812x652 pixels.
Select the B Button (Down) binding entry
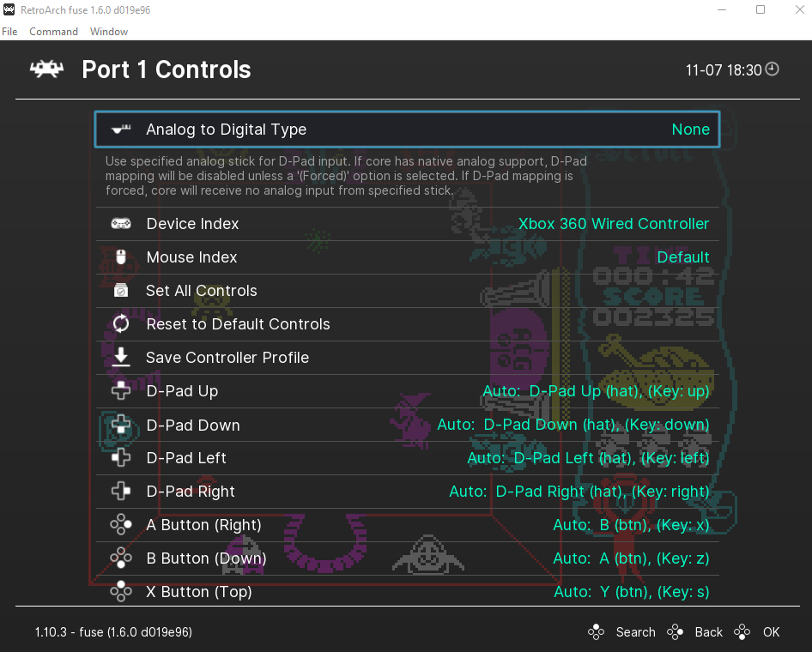click(x=408, y=558)
